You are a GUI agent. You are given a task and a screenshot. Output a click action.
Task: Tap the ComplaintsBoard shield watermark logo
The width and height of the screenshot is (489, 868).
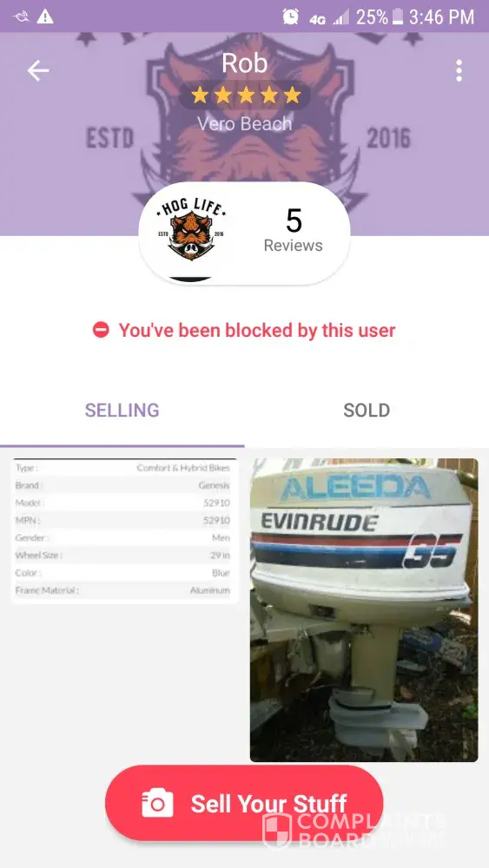pos(277,831)
